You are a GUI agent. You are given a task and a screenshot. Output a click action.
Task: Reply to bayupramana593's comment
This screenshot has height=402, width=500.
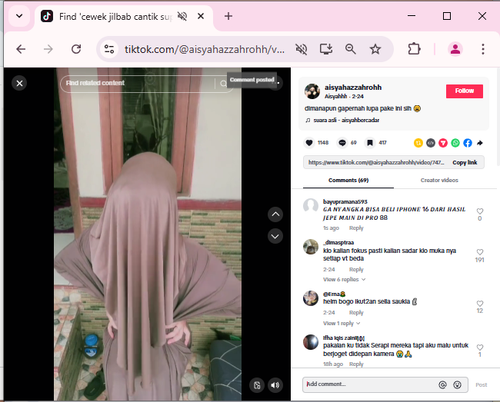[x=356, y=228]
